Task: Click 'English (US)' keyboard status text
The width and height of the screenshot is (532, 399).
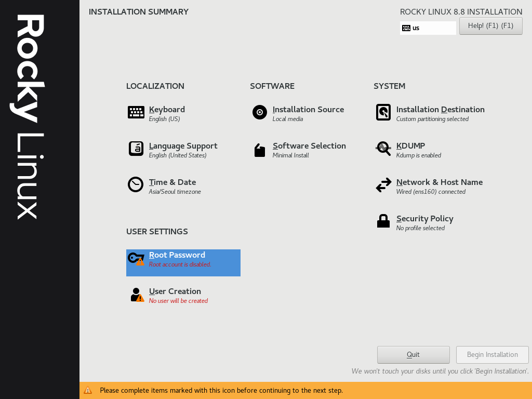Action: click(x=164, y=119)
